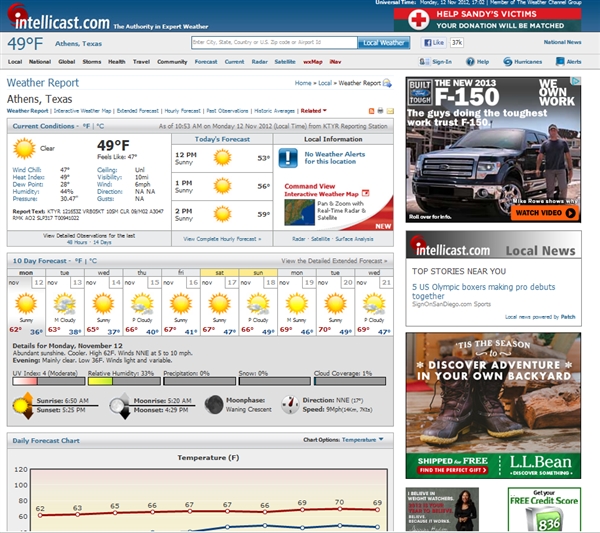This screenshot has width=600, height=533.
Task: Open the Travel menu
Action: [141, 62]
